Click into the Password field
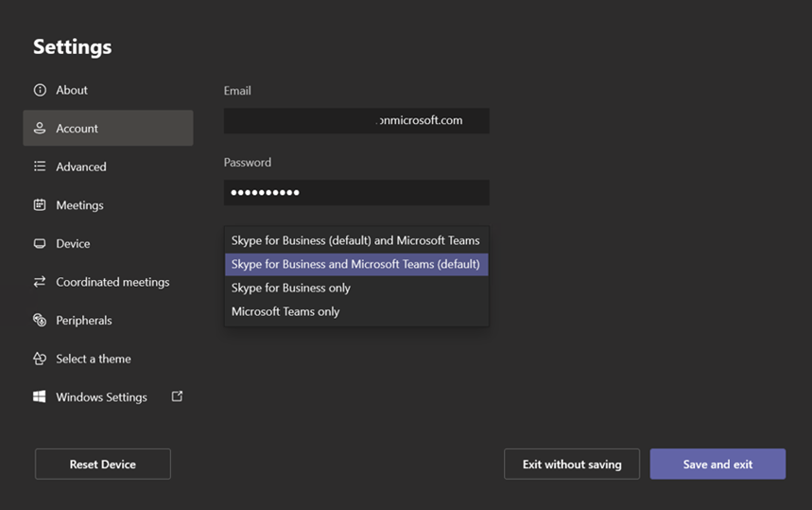 [356, 192]
